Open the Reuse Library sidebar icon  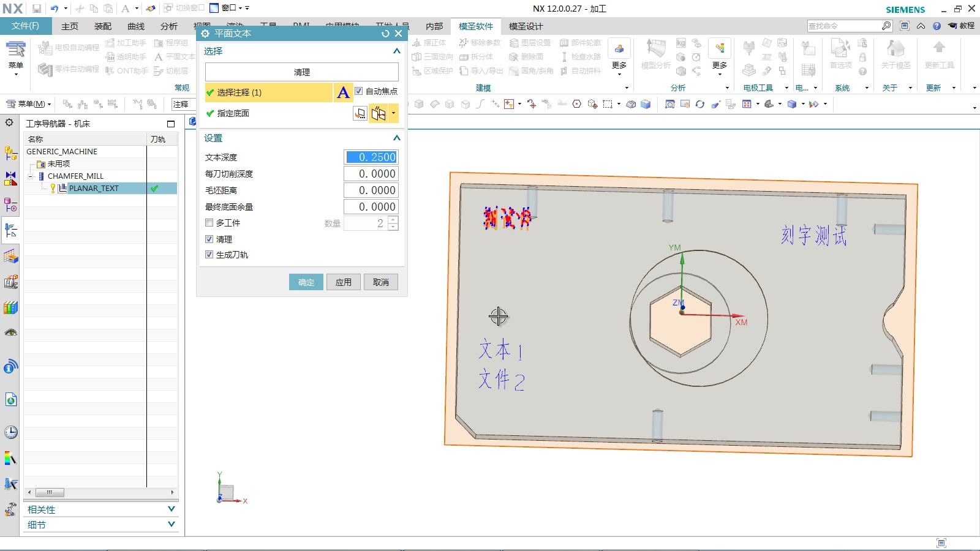tap(10, 282)
